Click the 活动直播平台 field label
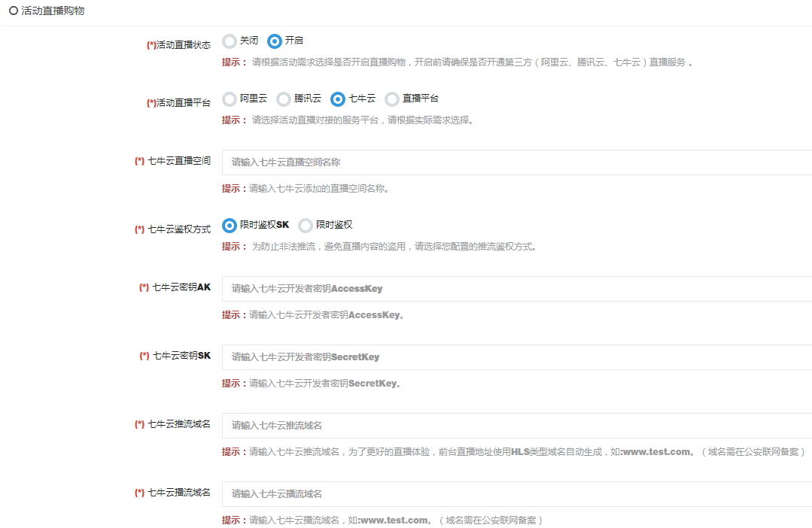Image resolution: width=812 pixels, height=528 pixels. (178, 103)
